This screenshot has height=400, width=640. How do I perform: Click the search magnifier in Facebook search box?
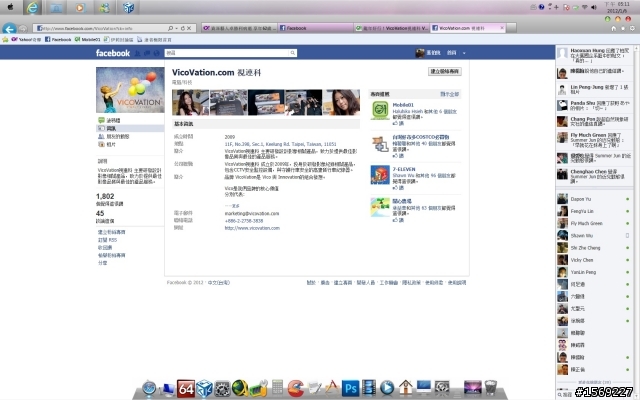pyautogui.click(x=293, y=53)
